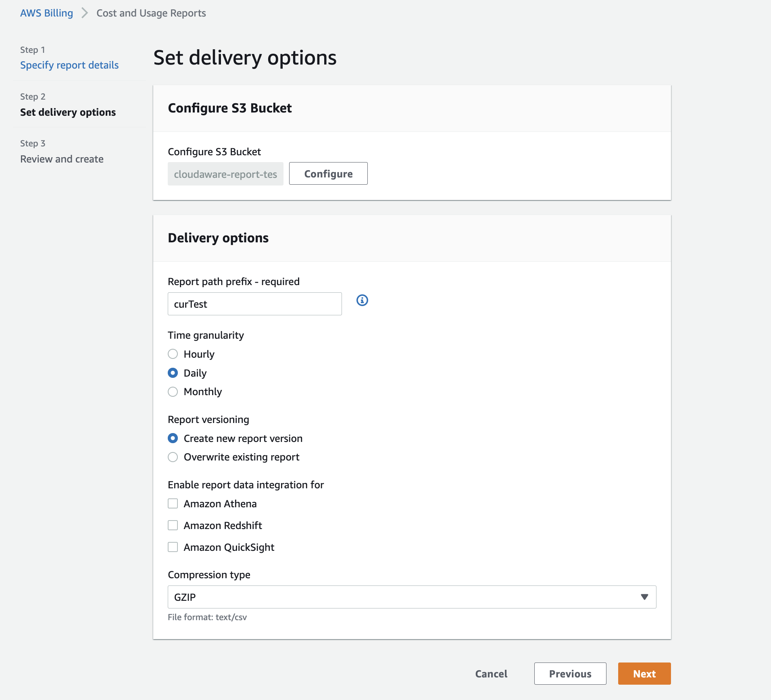This screenshot has height=700, width=771.
Task: Enable Amazon Athena integration checkbox
Action: (x=173, y=504)
